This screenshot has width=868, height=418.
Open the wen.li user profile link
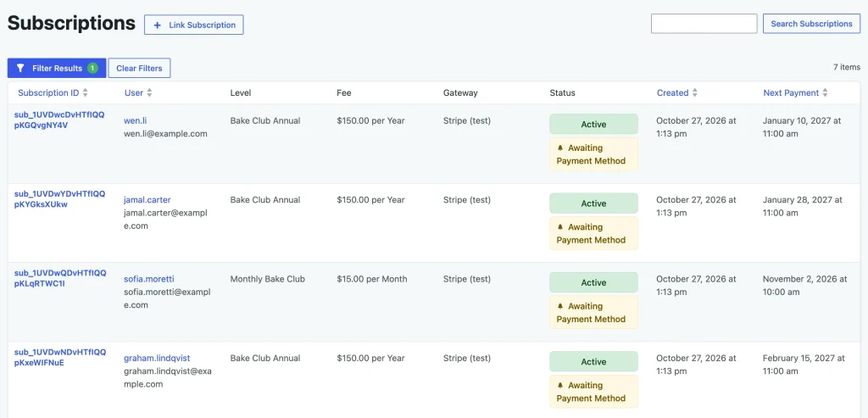coord(135,120)
